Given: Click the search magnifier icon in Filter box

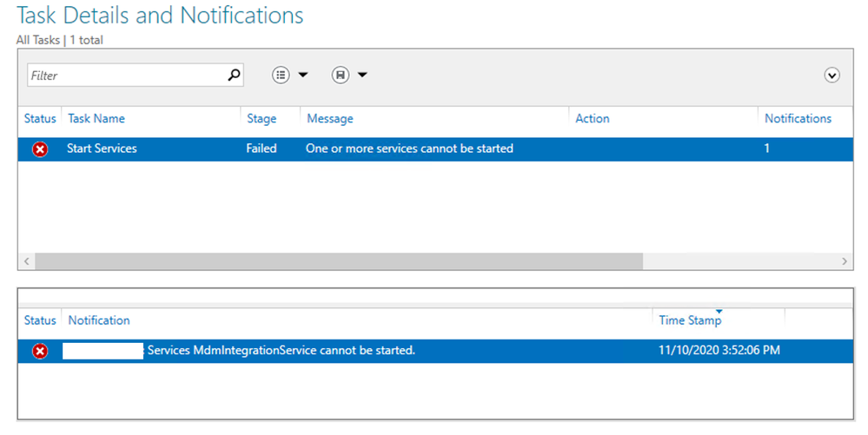Looking at the screenshot, I should (233, 76).
